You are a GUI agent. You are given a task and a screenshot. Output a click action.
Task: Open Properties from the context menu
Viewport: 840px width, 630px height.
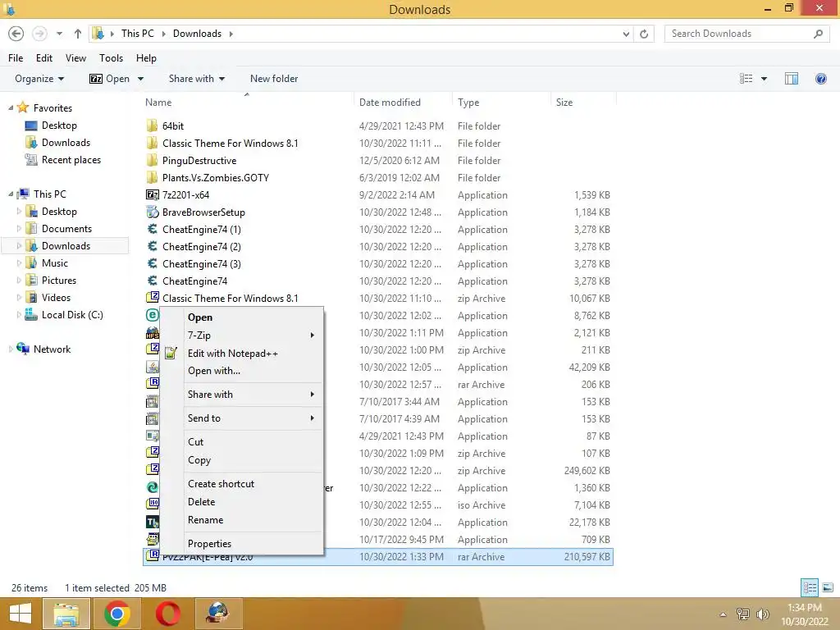tap(209, 544)
